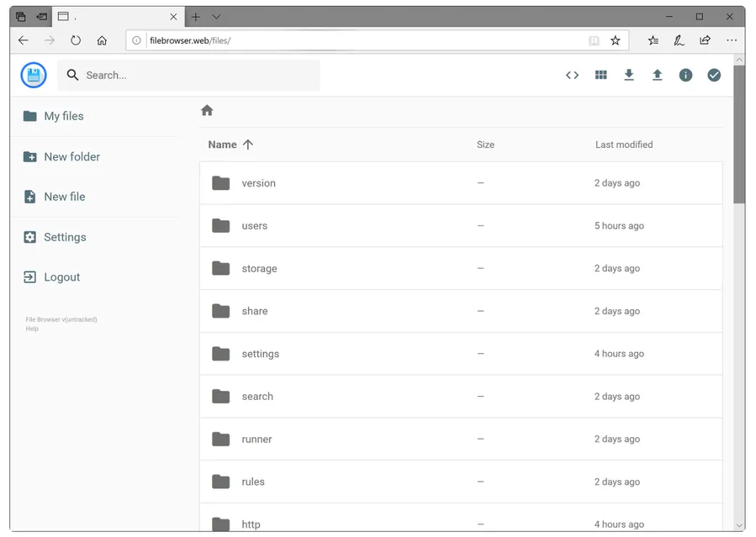Click the storage folder icon

click(221, 268)
